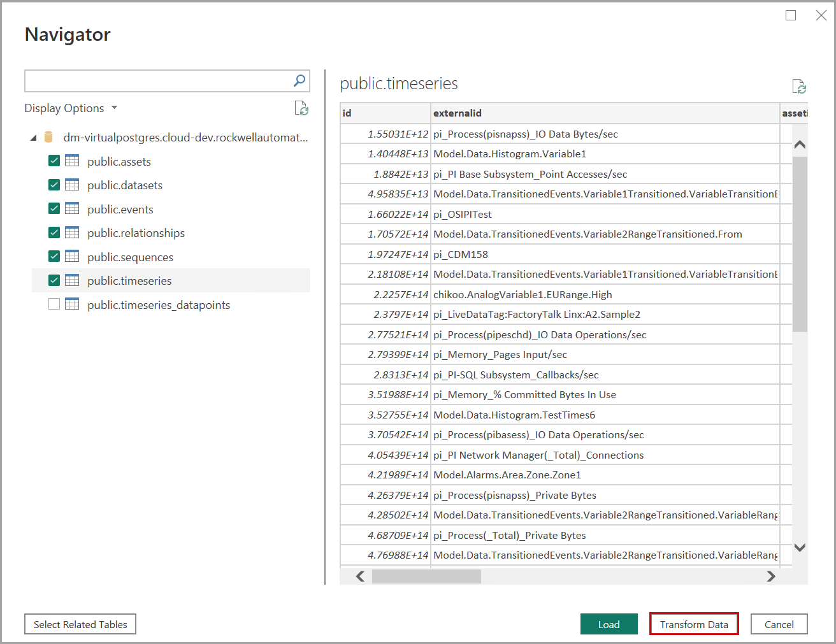
Task: Click the horizontal scrollbar thumb in preview
Action: pyautogui.click(x=426, y=576)
